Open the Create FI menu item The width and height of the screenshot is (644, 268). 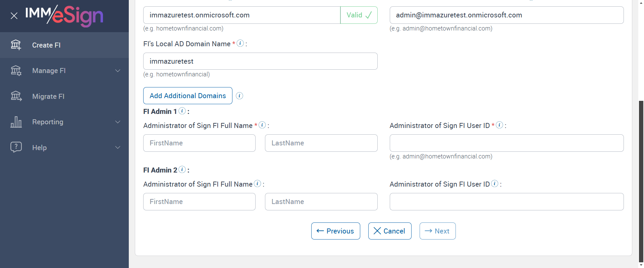click(x=46, y=45)
